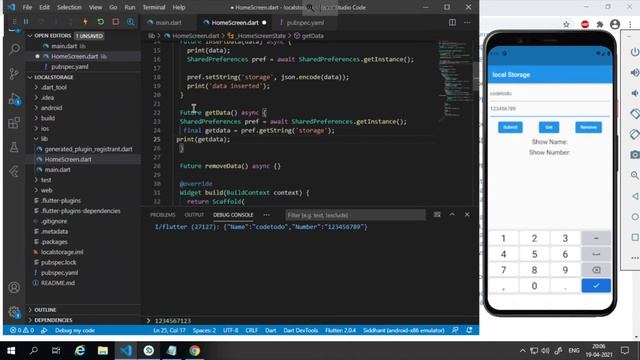This screenshot has width=640, height=360.
Task: Expand the build folder
Action: coord(47,118)
